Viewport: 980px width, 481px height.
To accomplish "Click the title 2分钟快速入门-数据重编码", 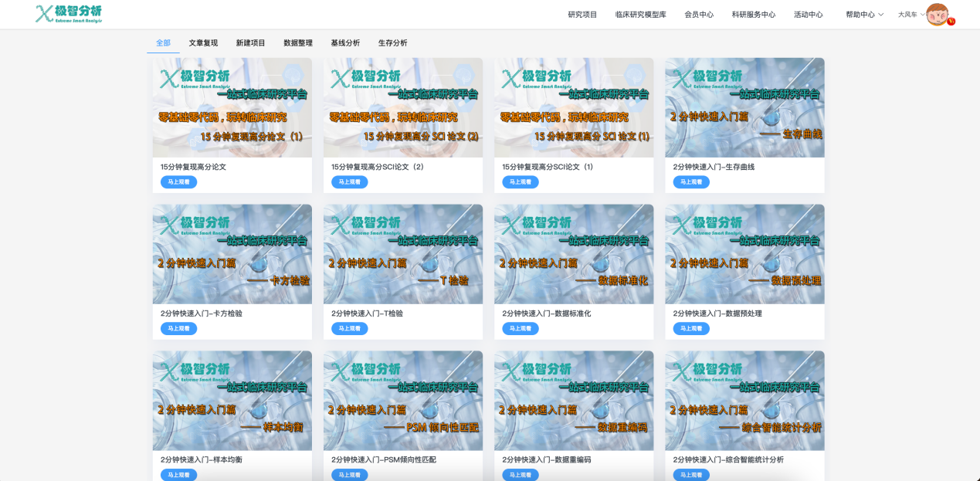I will (x=547, y=459).
